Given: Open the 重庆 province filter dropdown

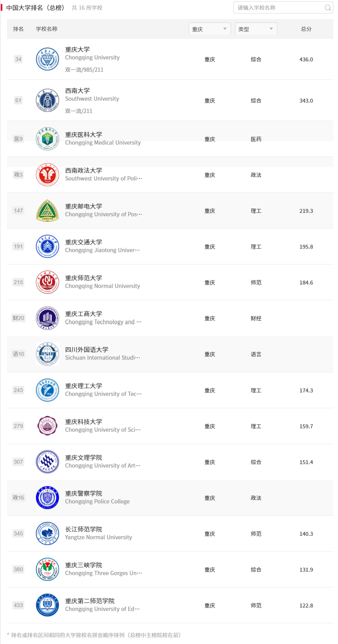Looking at the screenshot, I should (210, 29).
